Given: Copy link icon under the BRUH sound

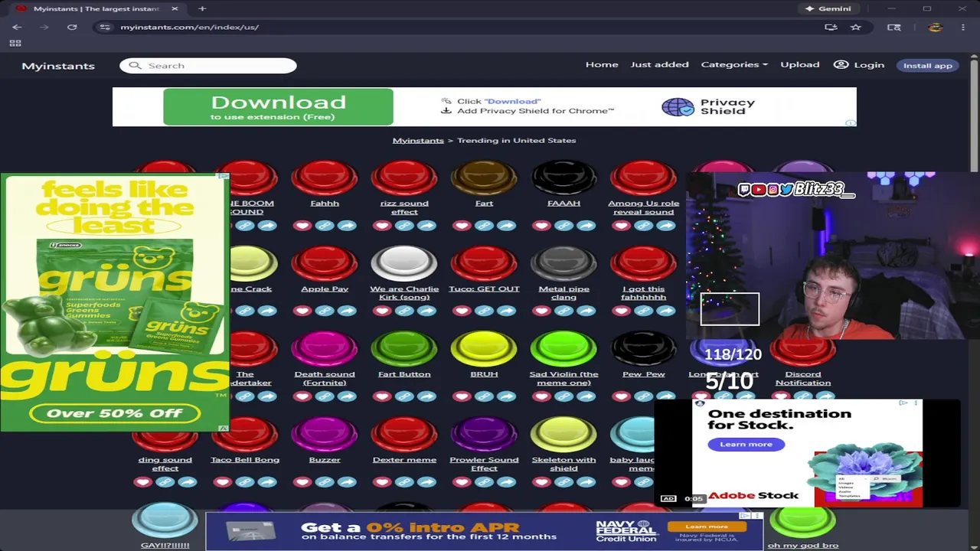Looking at the screenshot, I should [484, 396].
